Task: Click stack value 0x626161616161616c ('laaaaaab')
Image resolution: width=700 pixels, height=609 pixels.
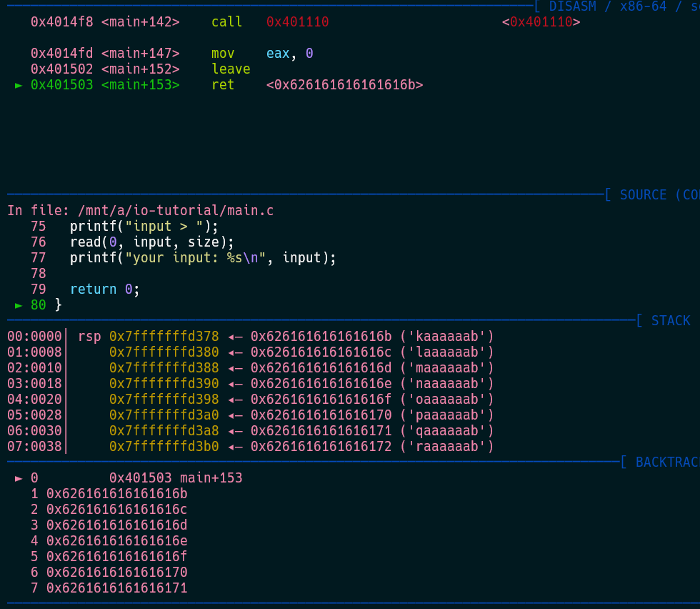Action: (372, 352)
